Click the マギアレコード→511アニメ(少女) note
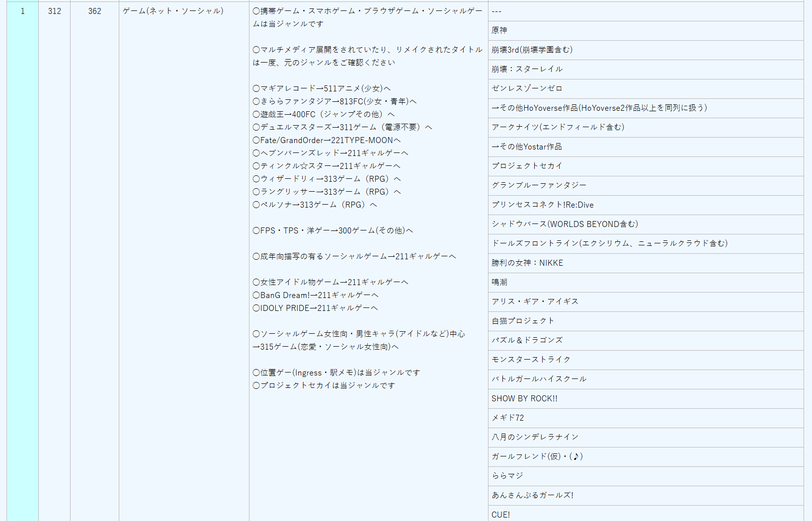Image resolution: width=812 pixels, height=521 pixels. tap(322, 88)
